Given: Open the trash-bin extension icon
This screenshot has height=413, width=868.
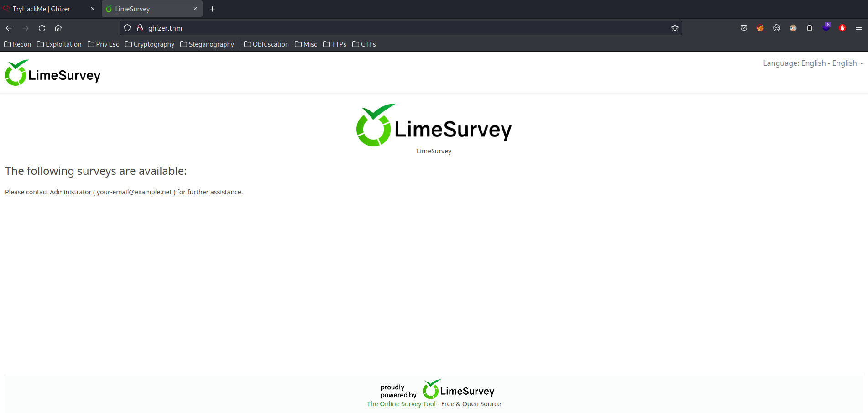Looking at the screenshot, I should 810,28.
